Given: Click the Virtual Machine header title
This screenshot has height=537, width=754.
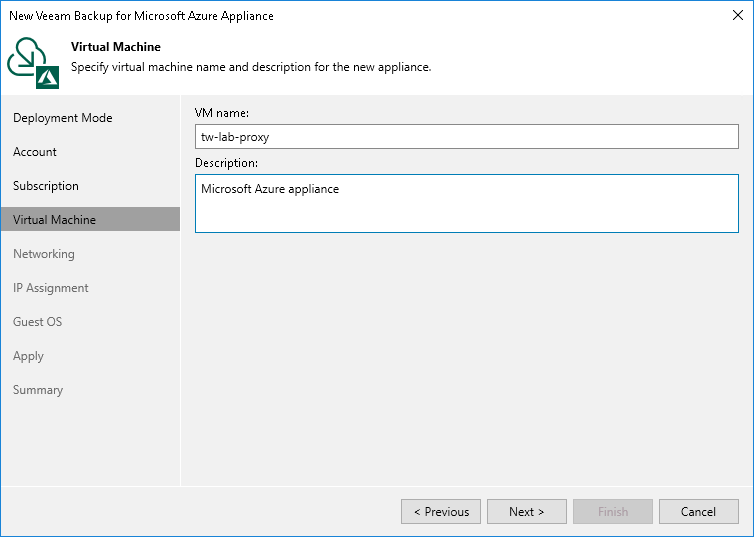Looking at the screenshot, I should coord(116,47).
